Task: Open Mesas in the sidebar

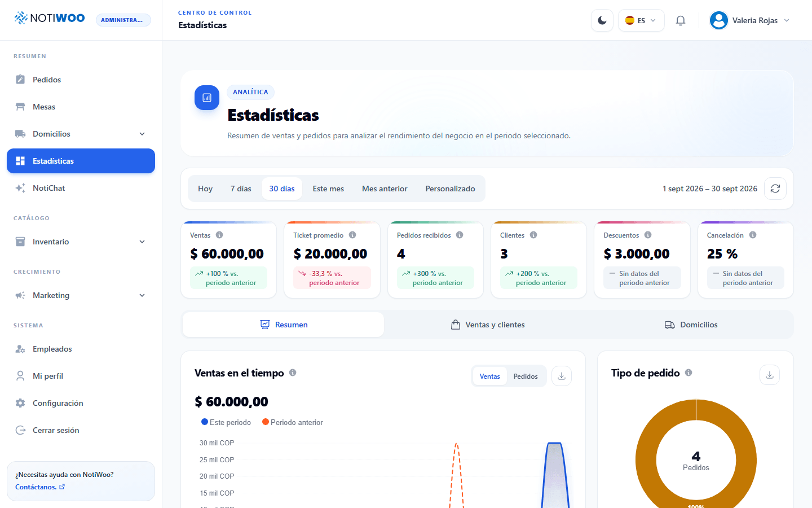Action: [x=81, y=107]
